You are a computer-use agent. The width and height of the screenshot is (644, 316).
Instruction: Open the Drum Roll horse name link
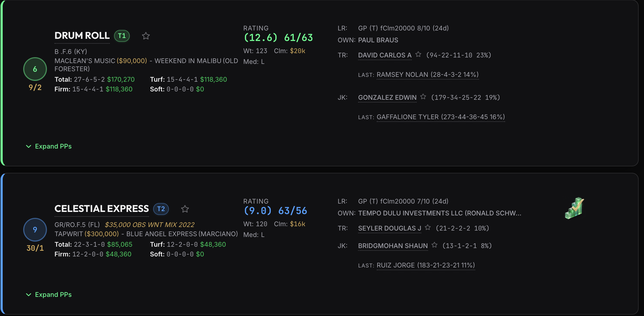pos(82,36)
